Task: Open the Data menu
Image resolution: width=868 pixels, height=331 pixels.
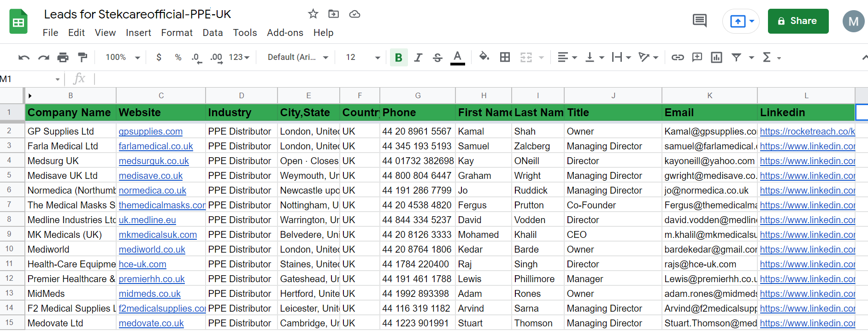Action: coord(213,33)
